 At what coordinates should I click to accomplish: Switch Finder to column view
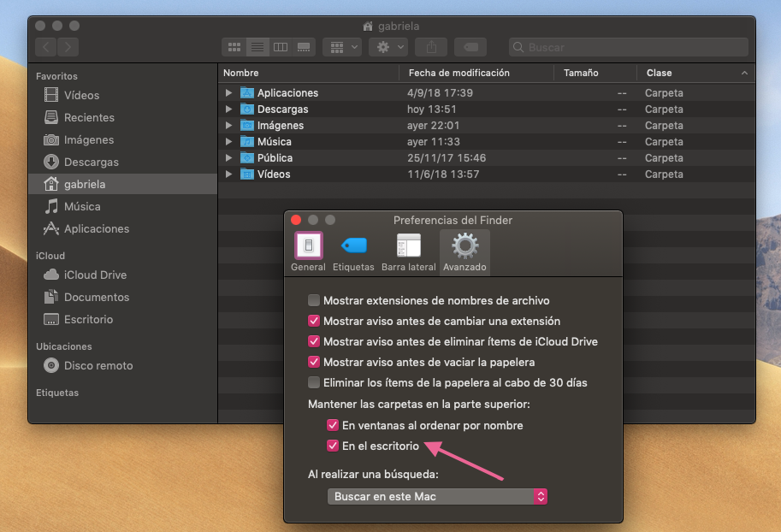click(x=281, y=47)
